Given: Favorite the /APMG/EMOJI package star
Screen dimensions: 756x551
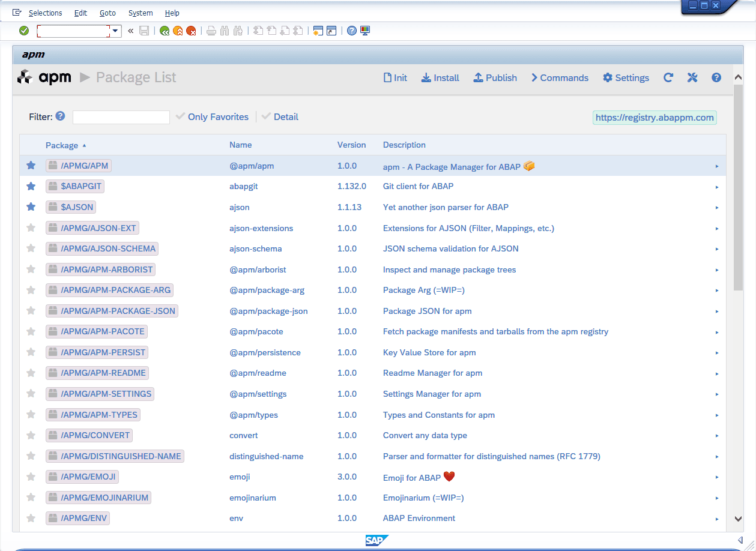Looking at the screenshot, I should (31, 477).
